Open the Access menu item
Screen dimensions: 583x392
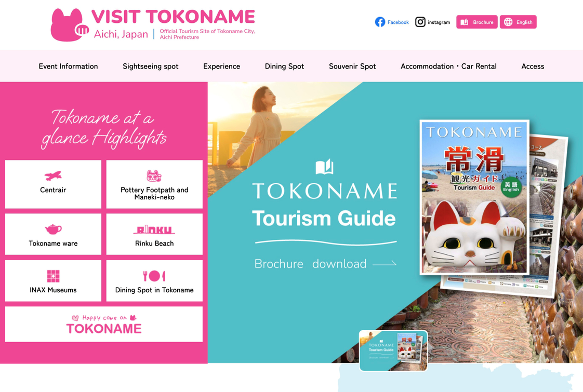pyautogui.click(x=533, y=66)
